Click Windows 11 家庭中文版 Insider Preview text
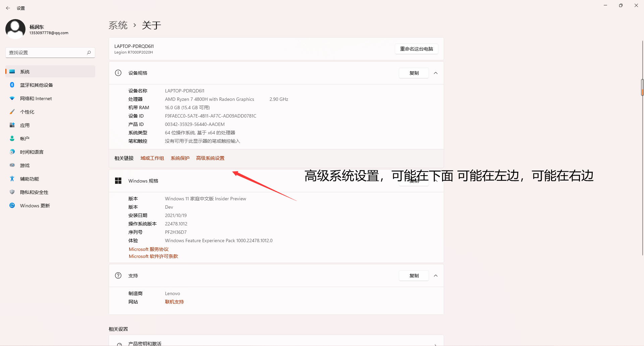This screenshot has width=644, height=346. tap(206, 199)
